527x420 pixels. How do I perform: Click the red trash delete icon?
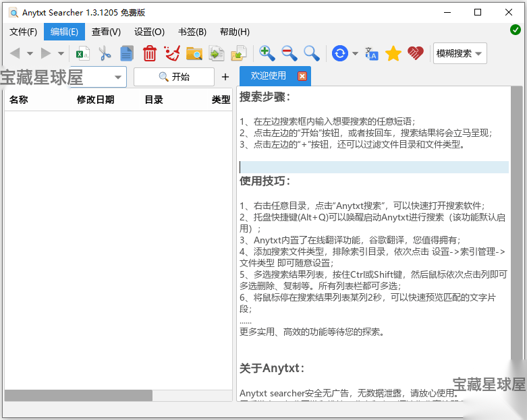point(150,53)
